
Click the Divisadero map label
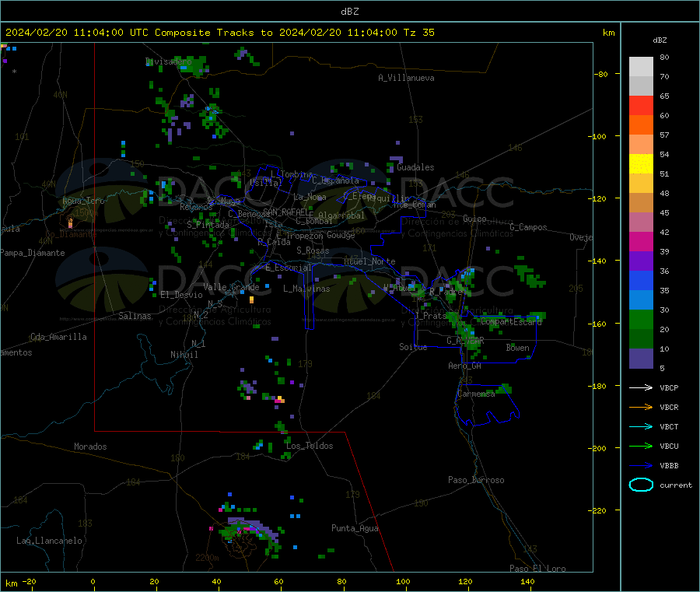168,61
